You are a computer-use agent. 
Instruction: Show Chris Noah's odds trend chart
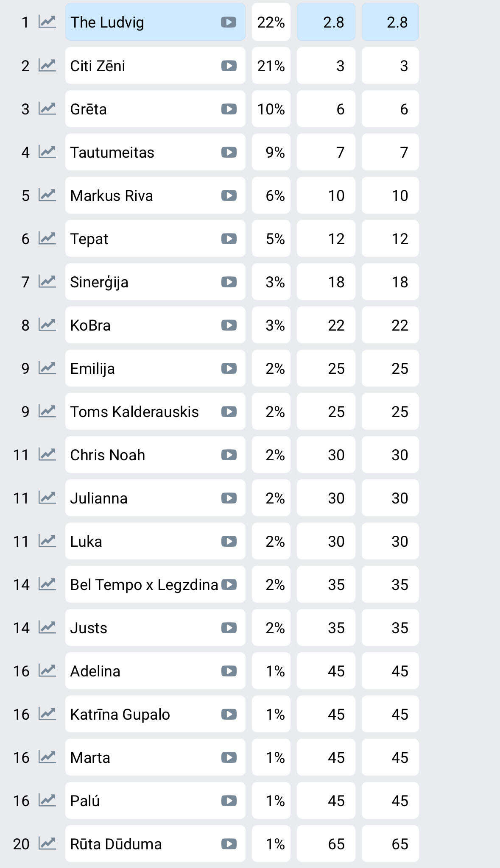click(47, 454)
